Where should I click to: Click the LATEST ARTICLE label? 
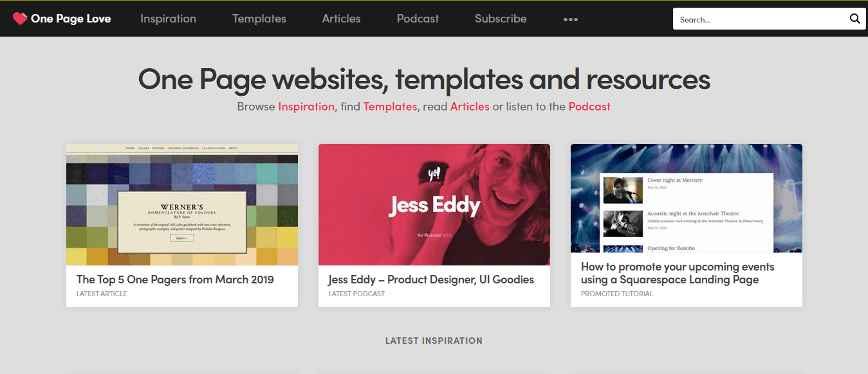(102, 294)
